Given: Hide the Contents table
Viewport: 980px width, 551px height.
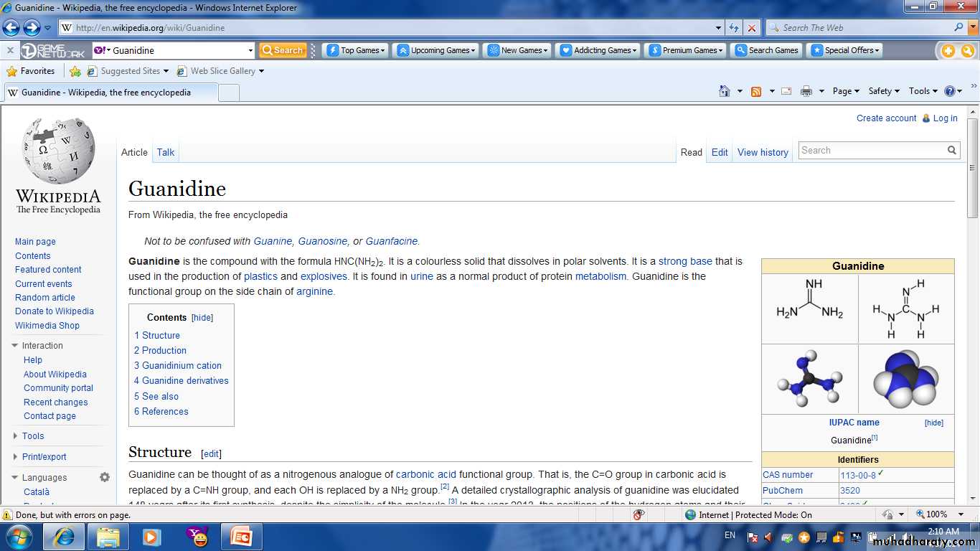Looking at the screenshot, I should (202, 318).
